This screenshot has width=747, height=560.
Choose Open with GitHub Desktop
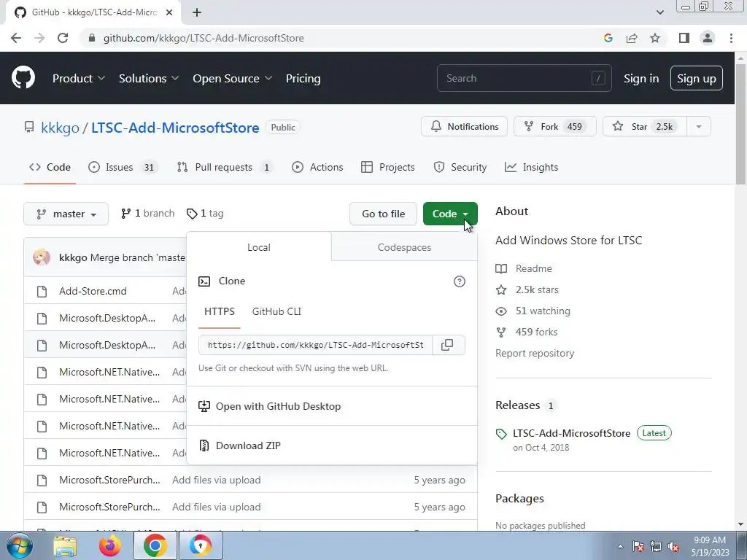(278, 406)
